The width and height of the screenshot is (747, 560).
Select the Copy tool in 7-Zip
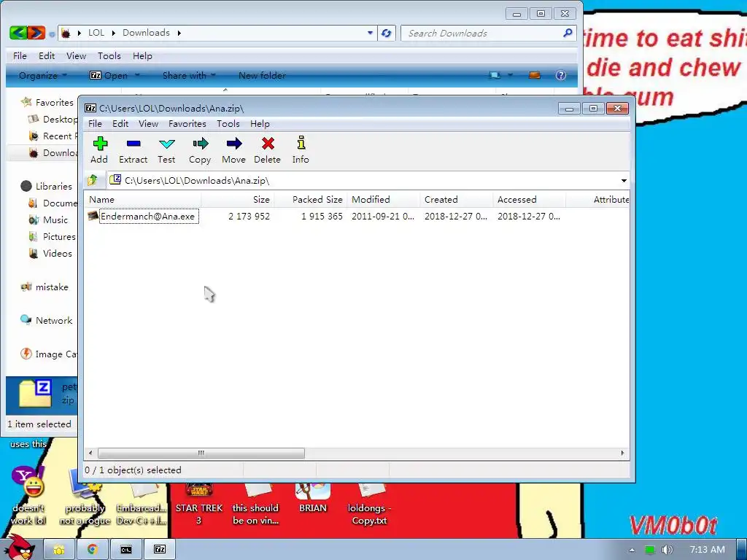click(x=200, y=150)
